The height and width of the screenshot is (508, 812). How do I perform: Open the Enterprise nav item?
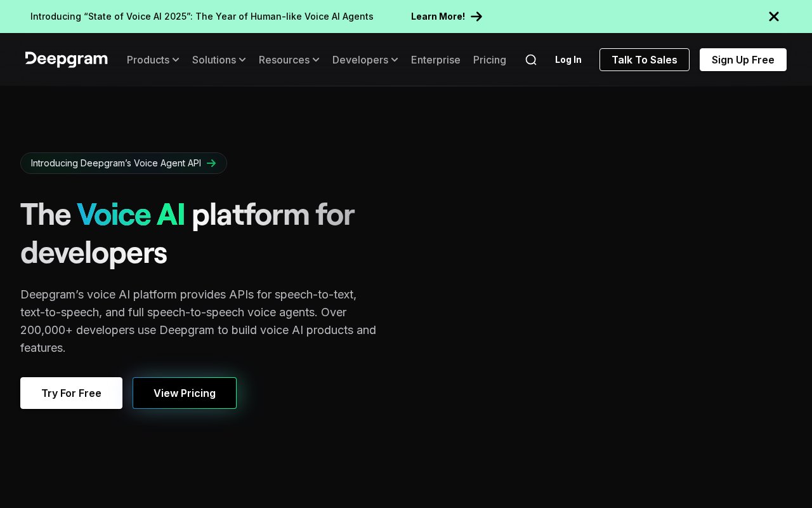[436, 60]
